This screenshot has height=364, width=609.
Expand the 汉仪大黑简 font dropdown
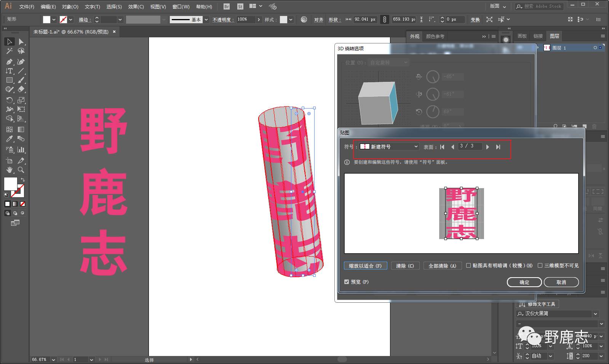(x=595, y=314)
